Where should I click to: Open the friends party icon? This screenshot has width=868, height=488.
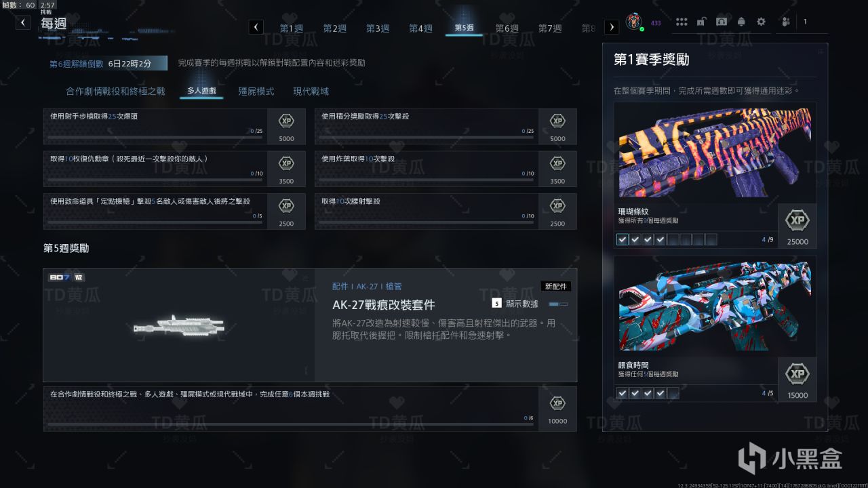point(785,22)
